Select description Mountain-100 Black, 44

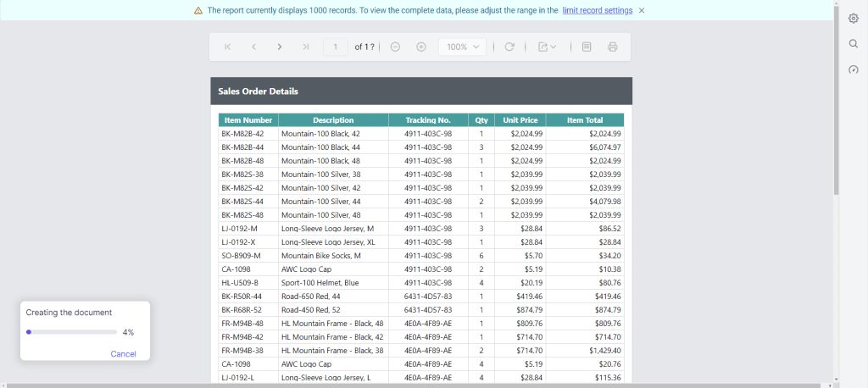pyautogui.click(x=320, y=147)
